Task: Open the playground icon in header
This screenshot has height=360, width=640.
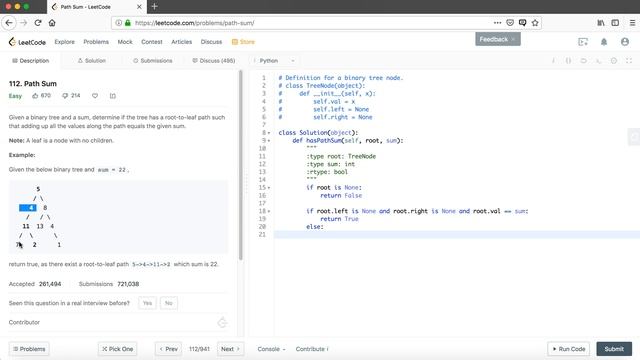Action: [583, 42]
